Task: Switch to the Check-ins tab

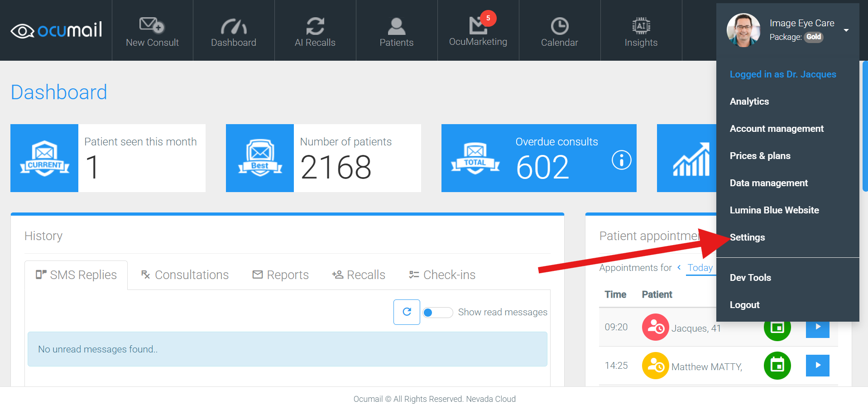Action: point(442,275)
